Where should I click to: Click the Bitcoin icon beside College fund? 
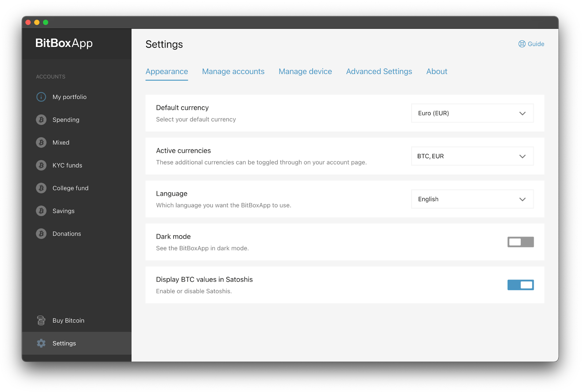(x=41, y=188)
